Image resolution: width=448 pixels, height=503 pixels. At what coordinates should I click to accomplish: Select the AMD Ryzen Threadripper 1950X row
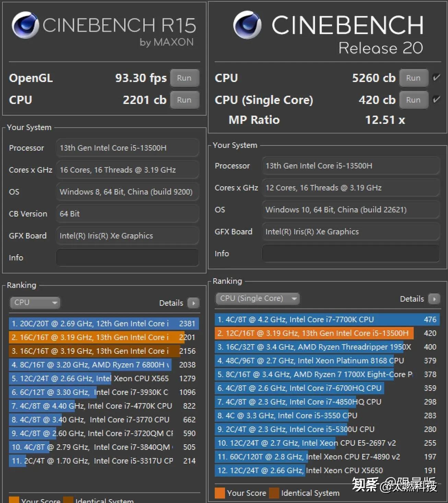(x=327, y=347)
